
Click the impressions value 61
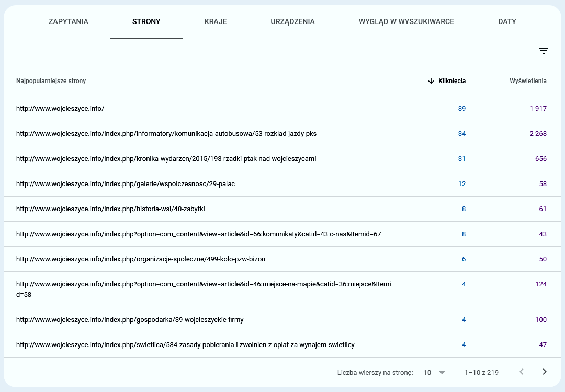pos(543,209)
